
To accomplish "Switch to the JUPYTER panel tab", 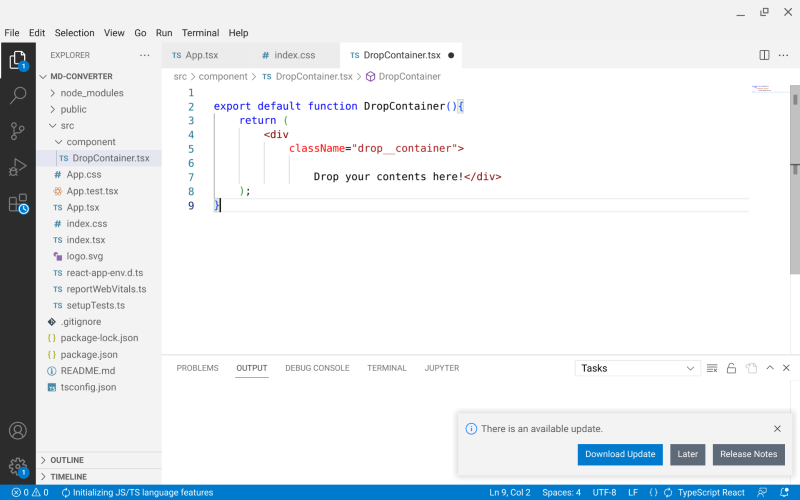I will pyautogui.click(x=442, y=368).
